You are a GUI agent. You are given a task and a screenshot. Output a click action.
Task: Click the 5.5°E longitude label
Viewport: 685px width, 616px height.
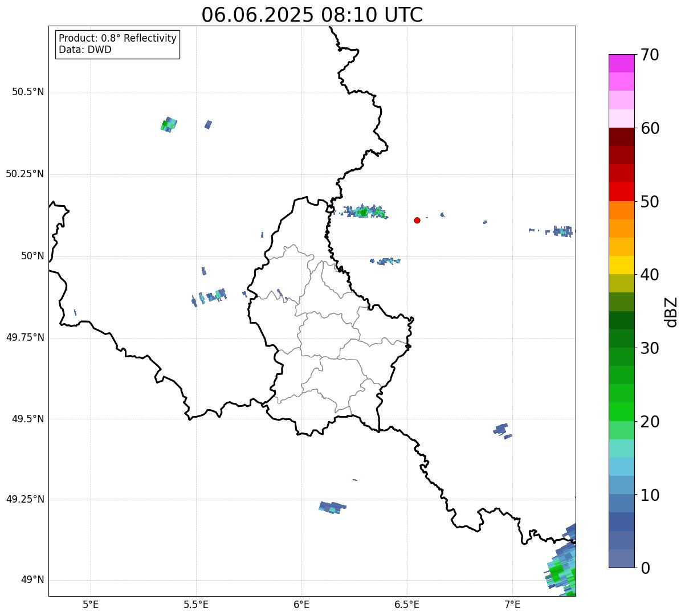(196, 604)
